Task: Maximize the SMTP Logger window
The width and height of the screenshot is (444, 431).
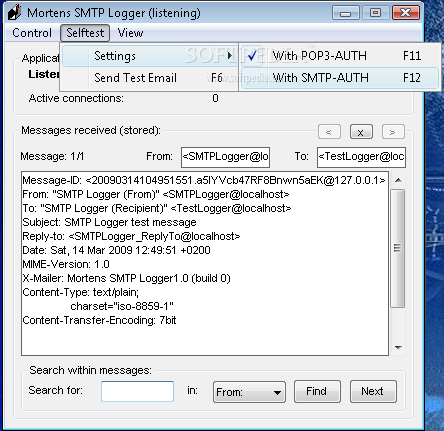Action: point(375,13)
